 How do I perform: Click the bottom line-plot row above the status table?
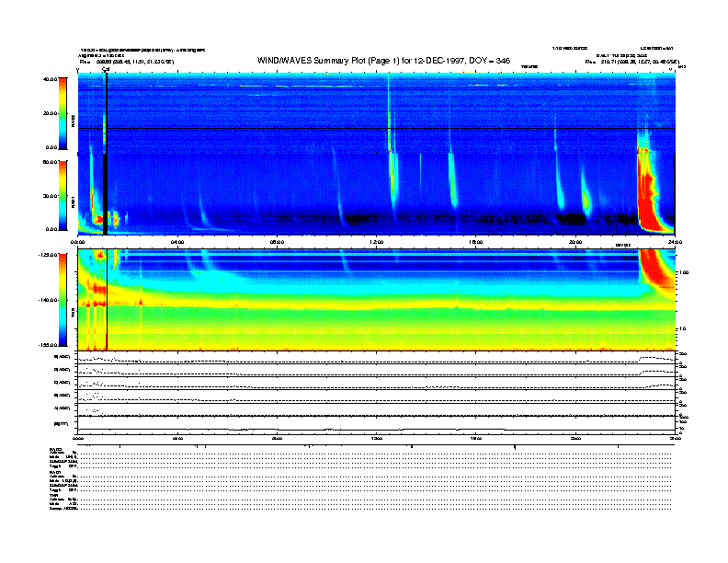pyautogui.click(x=376, y=426)
